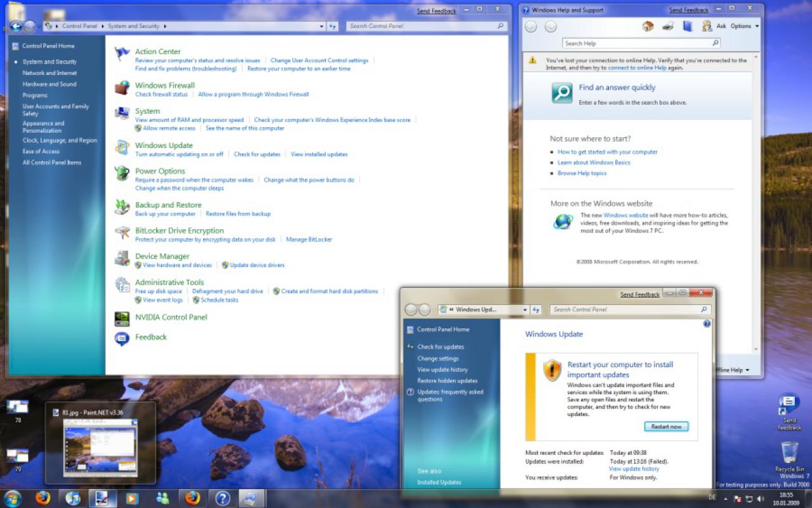The height and width of the screenshot is (508, 812).
Task: Select Hardware and Sound in sidebar
Action: click(49, 84)
